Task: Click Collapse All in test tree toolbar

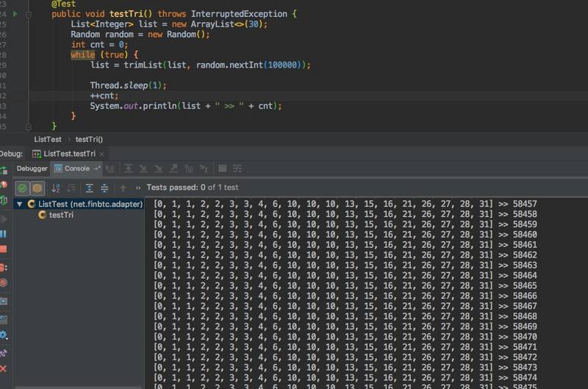Action: (x=104, y=188)
